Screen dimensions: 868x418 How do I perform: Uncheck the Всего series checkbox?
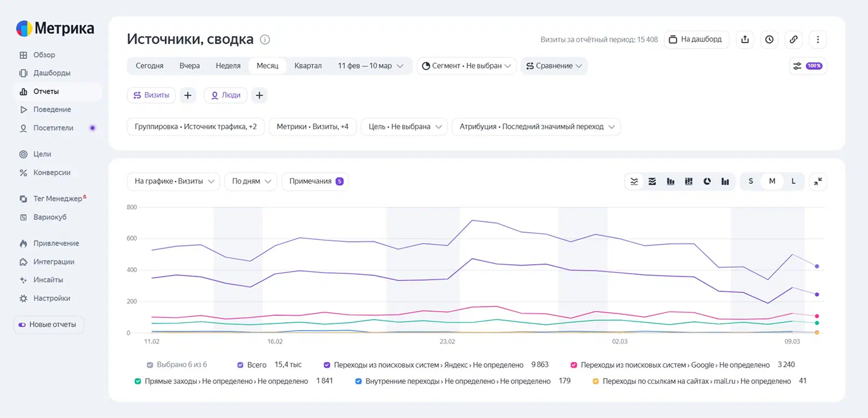(240, 365)
